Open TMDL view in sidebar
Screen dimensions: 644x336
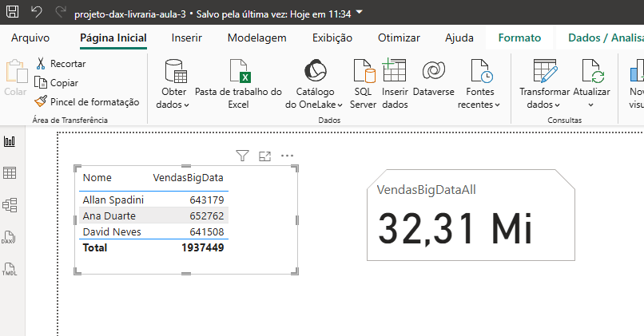coord(10,269)
